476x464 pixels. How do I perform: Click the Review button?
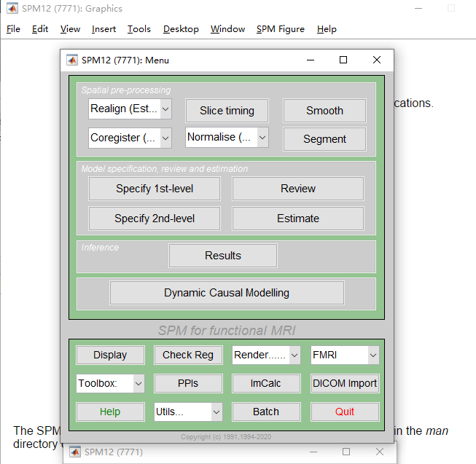coord(298,189)
